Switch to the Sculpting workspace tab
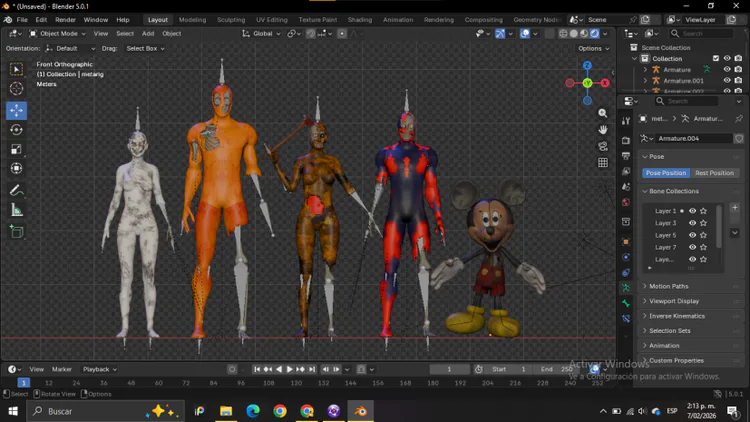Image resolution: width=750 pixels, height=422 pixels. (x=231, y=20)
